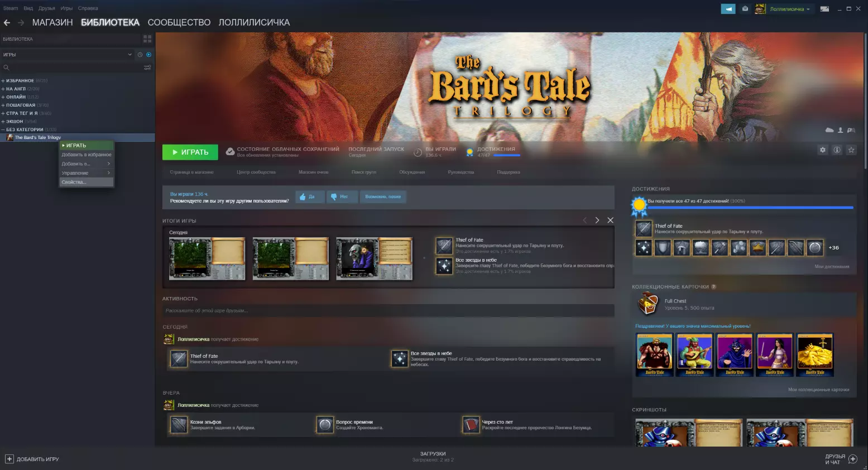
Task: Show next game summary with right chevron
Action: [x=597, y=220]
